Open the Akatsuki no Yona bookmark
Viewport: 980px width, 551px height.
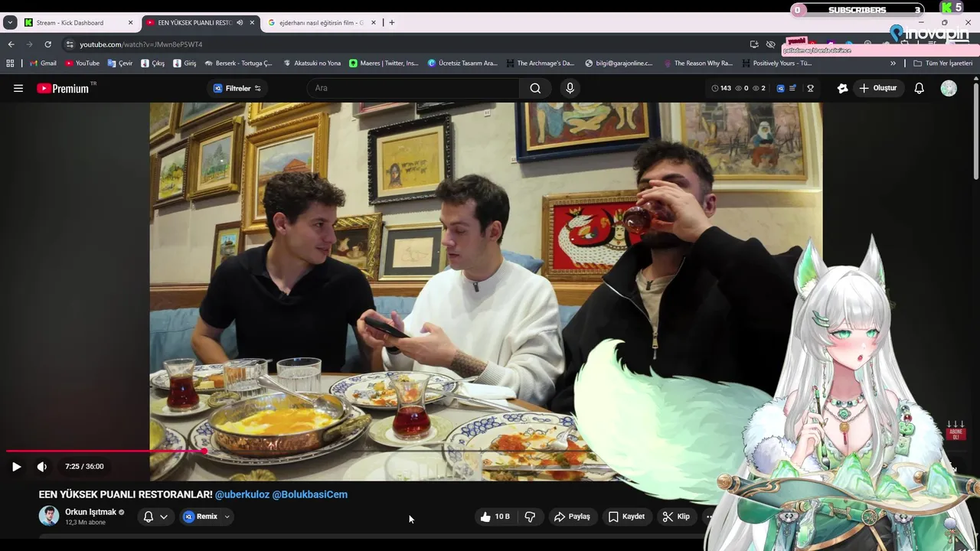point(312,64)
